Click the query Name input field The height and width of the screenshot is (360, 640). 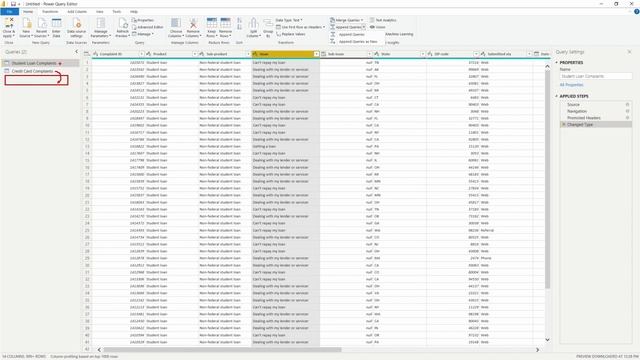596,76
